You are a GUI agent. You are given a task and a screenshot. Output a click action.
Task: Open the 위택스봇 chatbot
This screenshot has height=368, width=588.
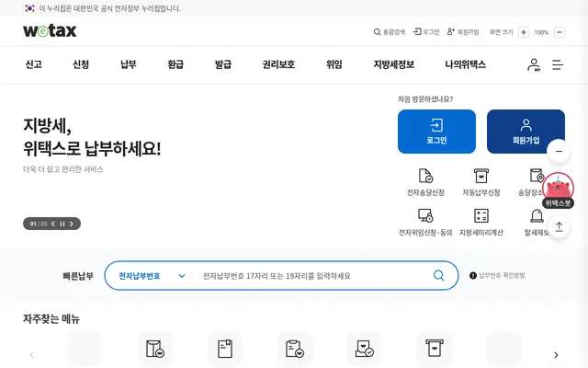pyautogui.click(x=558, y=190)
